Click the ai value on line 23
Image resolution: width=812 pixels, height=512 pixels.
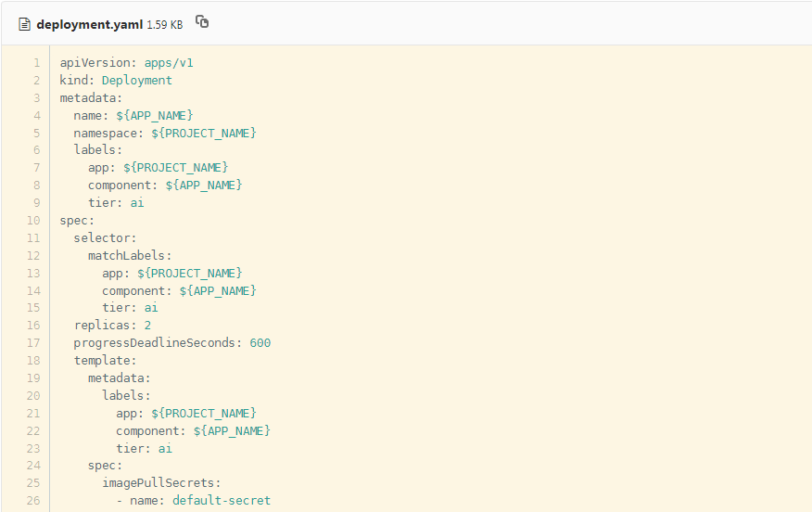(165, 448)
